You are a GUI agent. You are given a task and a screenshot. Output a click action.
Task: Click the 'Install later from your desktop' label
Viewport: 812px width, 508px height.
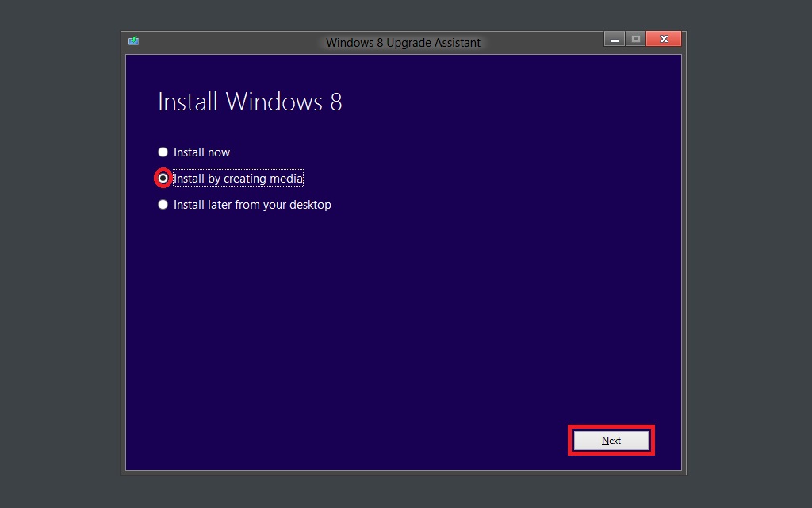[252, 205]
